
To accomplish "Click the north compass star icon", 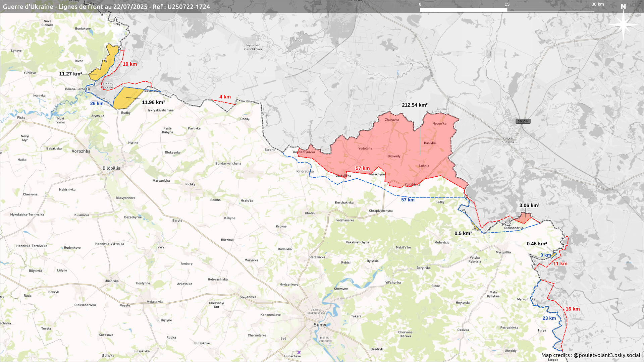I will [x=624, y=24].
